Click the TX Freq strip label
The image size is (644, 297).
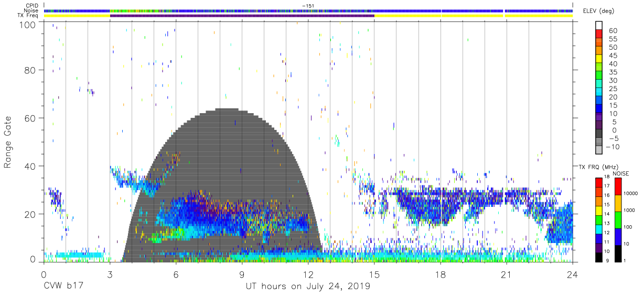tap(28, 16)
